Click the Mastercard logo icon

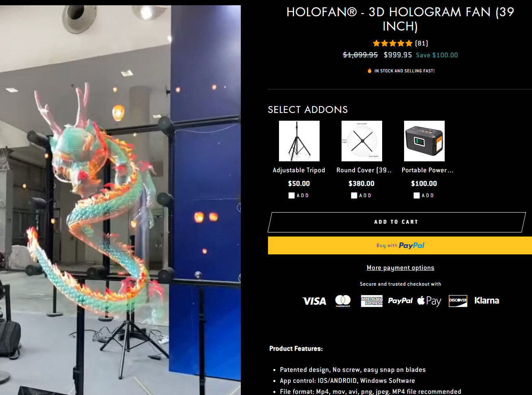coord(343,301)
